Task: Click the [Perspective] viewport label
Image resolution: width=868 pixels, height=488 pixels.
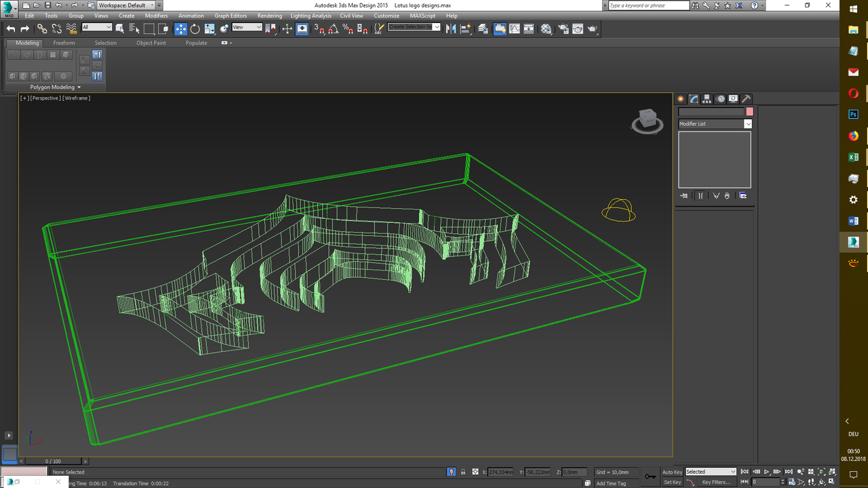Action: (x=46, y=98)
